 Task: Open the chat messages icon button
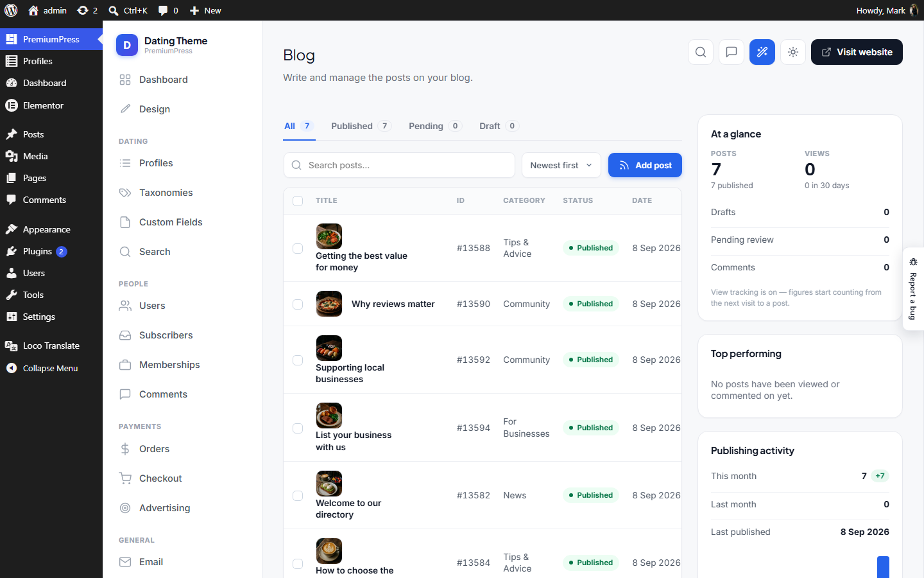(732, 52)
